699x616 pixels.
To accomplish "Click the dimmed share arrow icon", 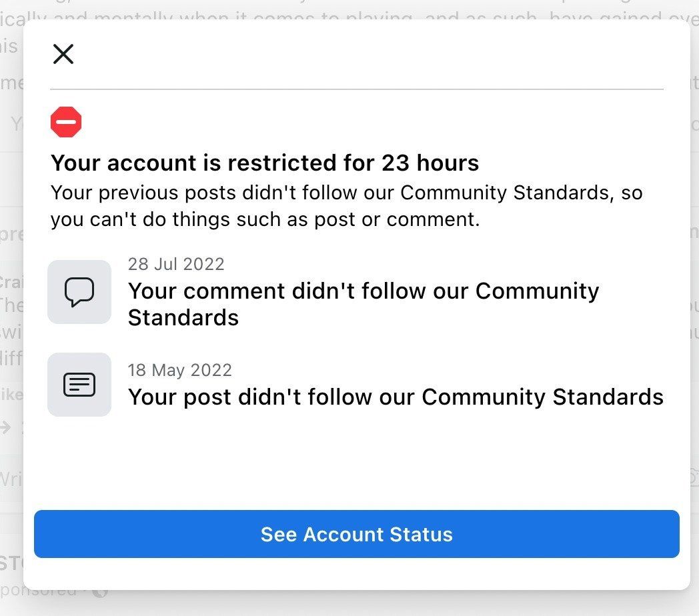I will 6,427.
